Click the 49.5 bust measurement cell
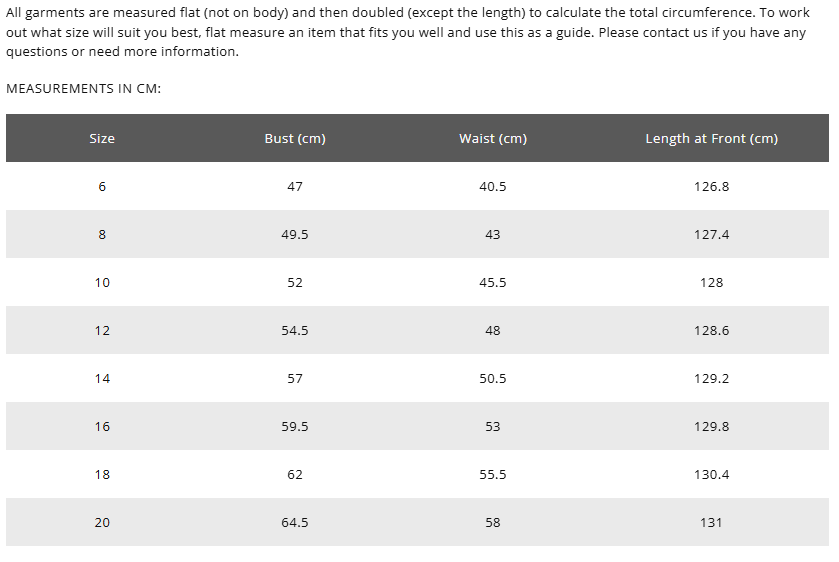The image size is (839, 562). 295,234
